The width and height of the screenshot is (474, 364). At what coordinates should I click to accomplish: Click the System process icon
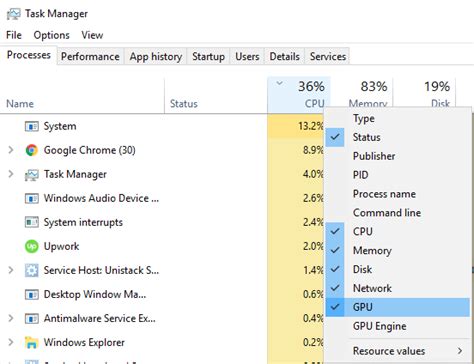(32, 126)
